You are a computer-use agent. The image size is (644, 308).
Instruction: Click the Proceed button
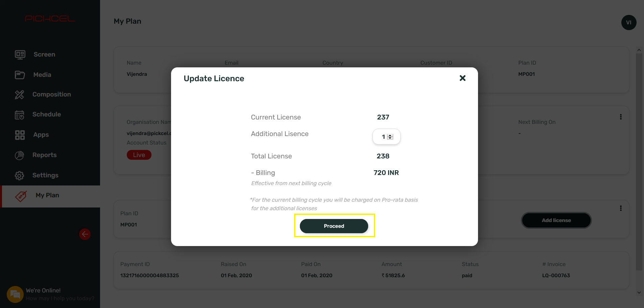(334, 226)
